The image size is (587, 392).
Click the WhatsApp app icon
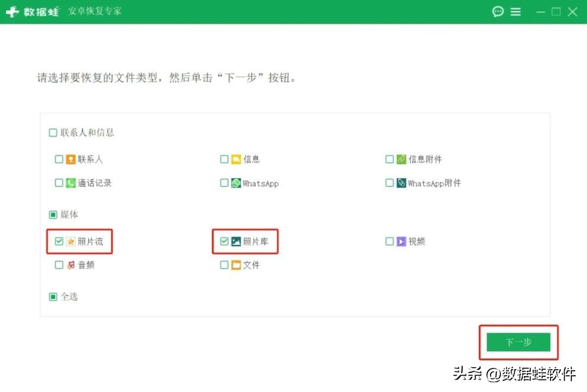click(x=236, y=183)
